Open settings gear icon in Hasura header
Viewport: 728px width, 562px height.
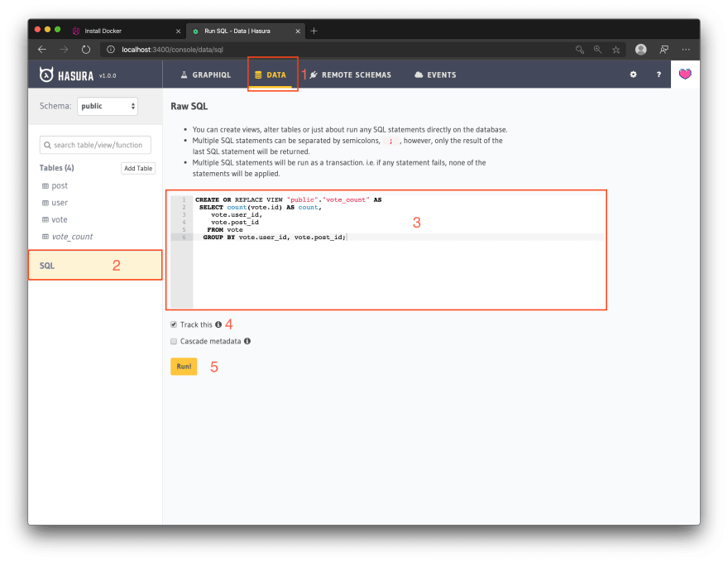pos(634,74)
